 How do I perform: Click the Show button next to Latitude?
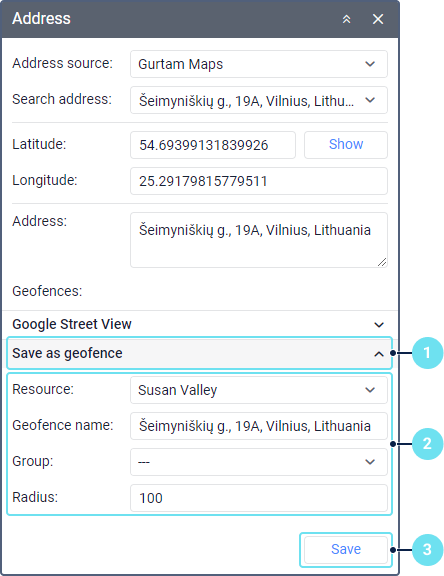click(x=346, y=145)
